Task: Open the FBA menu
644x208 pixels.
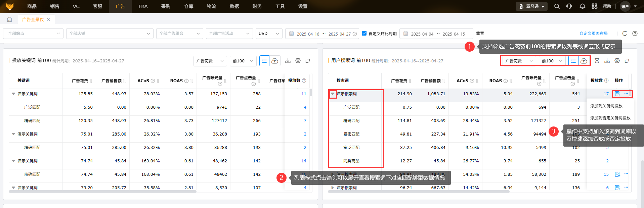Action: point(143,6)
